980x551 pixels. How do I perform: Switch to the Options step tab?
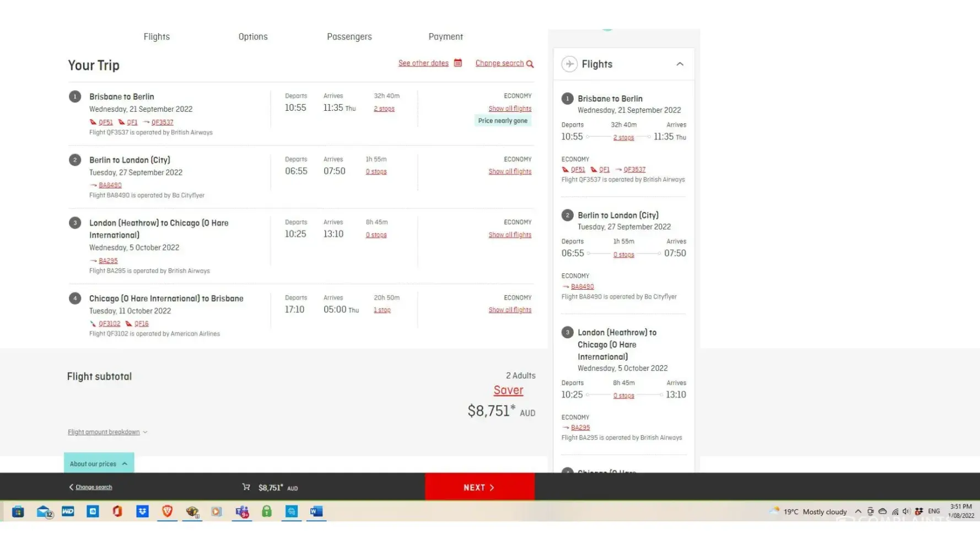pos(252,37)
